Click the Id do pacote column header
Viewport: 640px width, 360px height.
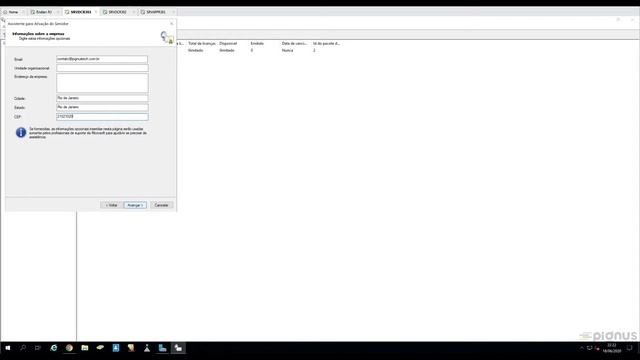tap(327, 43)
